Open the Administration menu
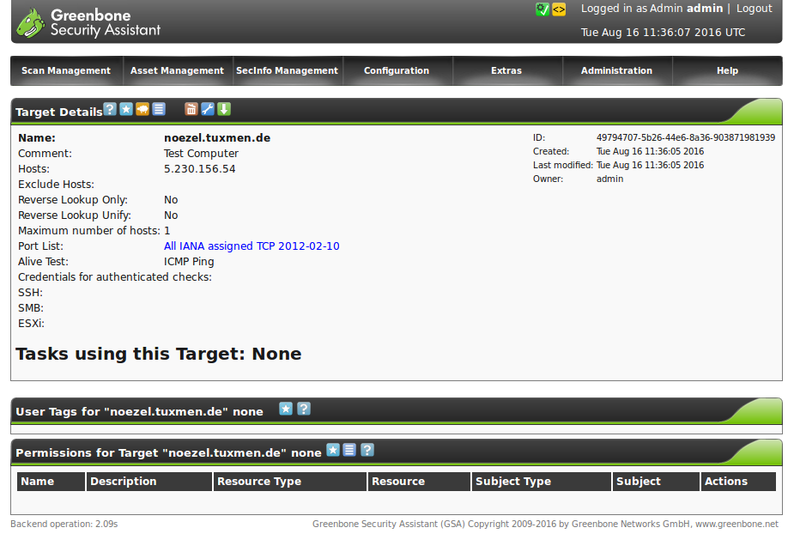The height and width of the screenshot is (540, 800). click(x=617, y=71)
